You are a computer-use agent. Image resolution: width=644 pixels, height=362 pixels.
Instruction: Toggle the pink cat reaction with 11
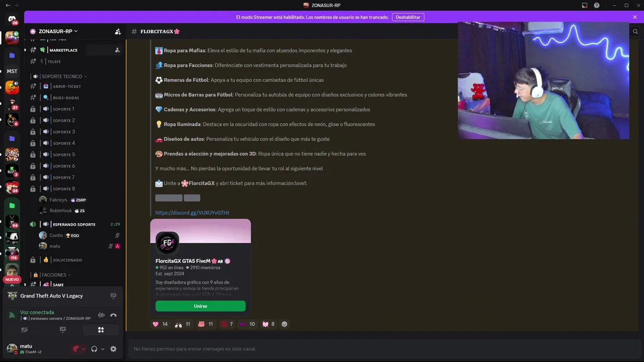pos(205,324)
